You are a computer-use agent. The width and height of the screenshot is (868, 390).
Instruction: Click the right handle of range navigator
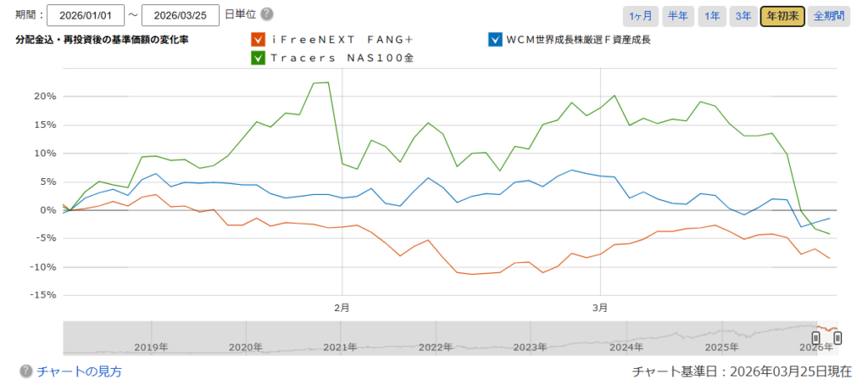tap(837, 337)
